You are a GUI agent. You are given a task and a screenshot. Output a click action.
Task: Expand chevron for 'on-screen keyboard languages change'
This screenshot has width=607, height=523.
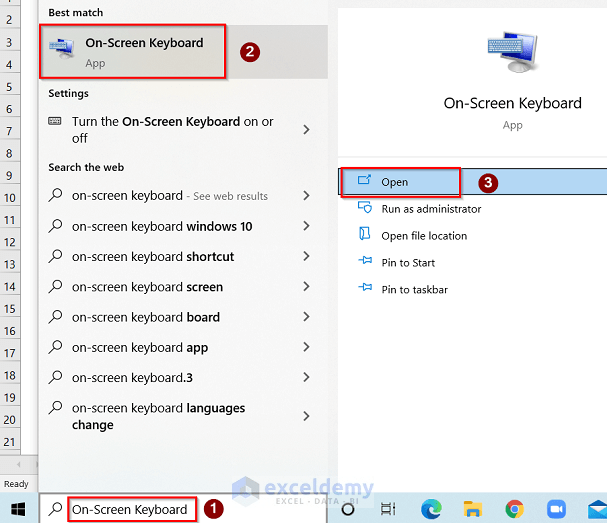coord(306,416)
